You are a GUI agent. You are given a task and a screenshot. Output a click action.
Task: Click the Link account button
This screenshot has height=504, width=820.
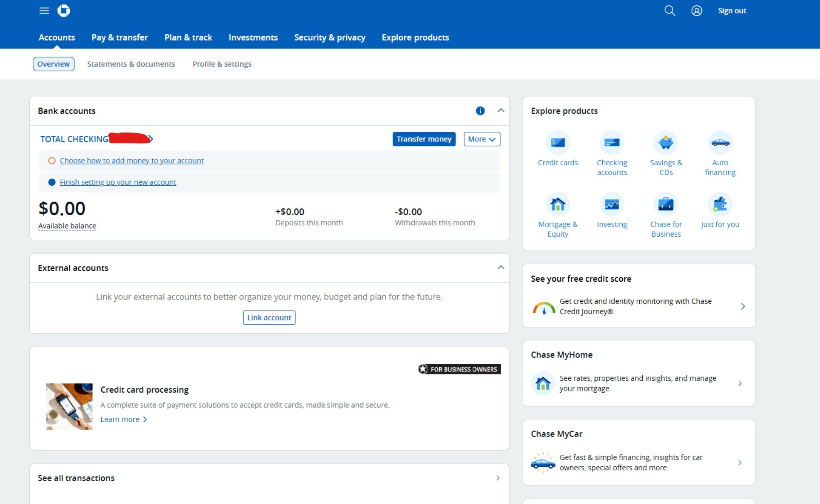tap(269, 318)
